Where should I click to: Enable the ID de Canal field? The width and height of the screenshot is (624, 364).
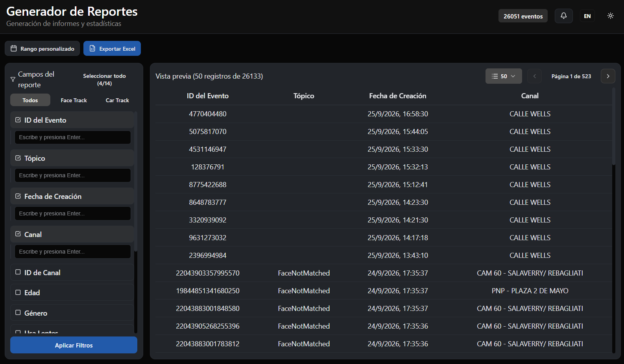click(18, 272)
